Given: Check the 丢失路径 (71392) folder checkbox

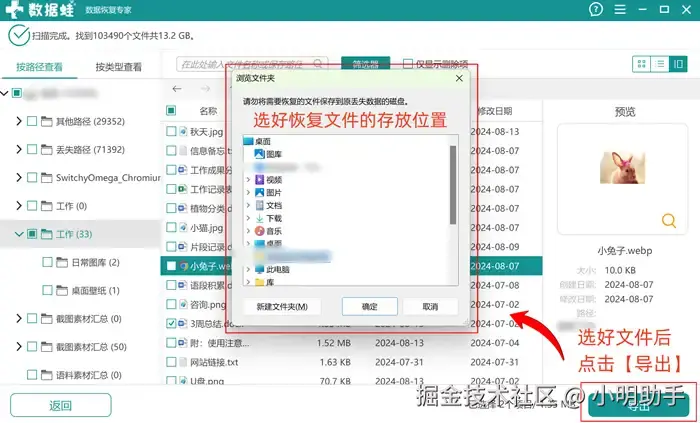Looking at the screenshot, I should click(x=32, y=149).
